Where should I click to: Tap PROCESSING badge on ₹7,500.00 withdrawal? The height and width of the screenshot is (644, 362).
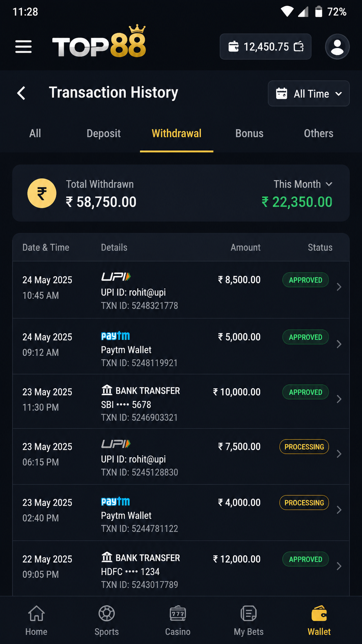(x=304, y=447)
